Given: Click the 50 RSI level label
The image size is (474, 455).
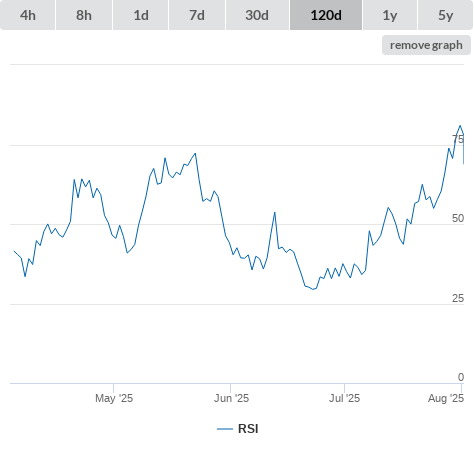Looking at the screenshot, I should pyautogui.click(x=458, y=218).
